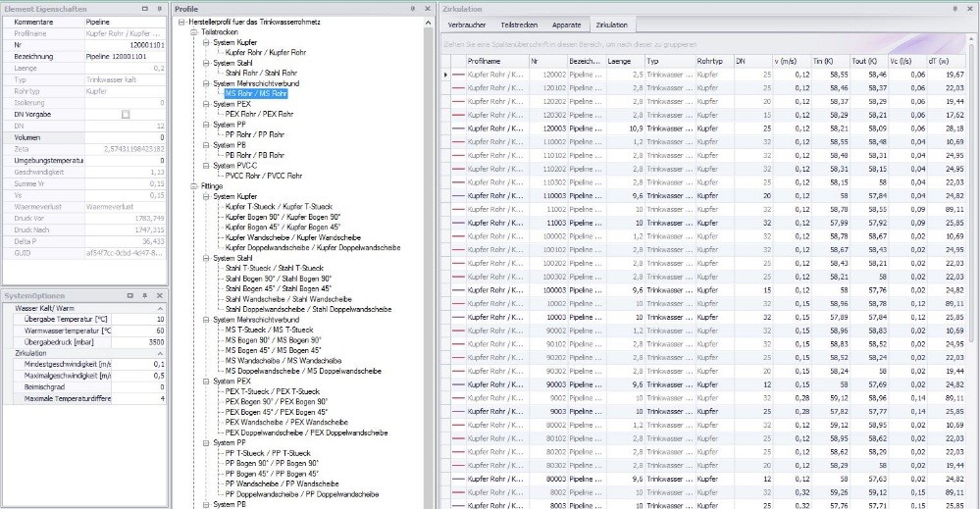The width and height of the screenshot is (980, 509).
Task: Edit the Übergabe Temperatur value field
Action: (138, 319)
